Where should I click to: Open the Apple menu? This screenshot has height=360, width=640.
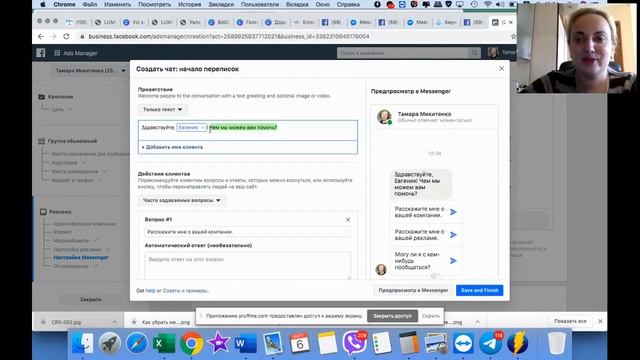click(x=43, y=4)
